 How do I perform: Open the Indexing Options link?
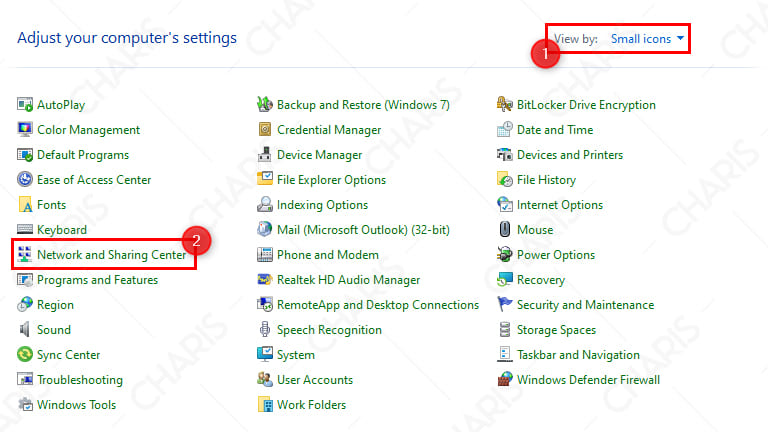[322, 205]
